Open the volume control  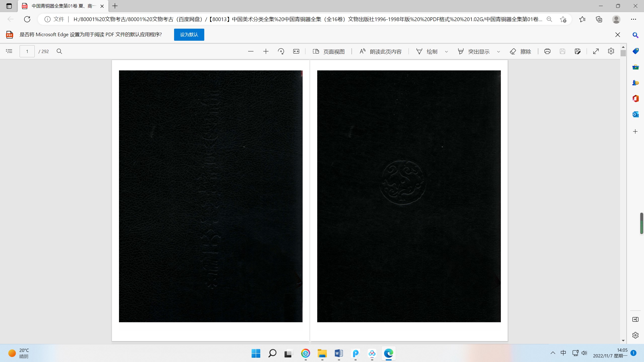pos(584,353)
